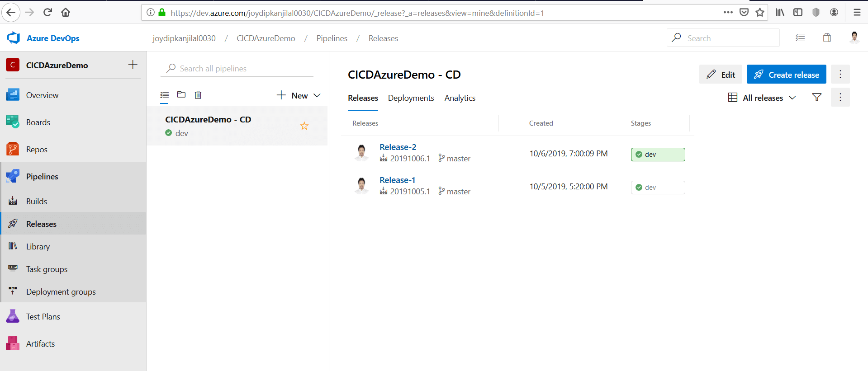The image size is (868, 371).
Task: Open Builds in the sidebar
Action: point(73,201)
